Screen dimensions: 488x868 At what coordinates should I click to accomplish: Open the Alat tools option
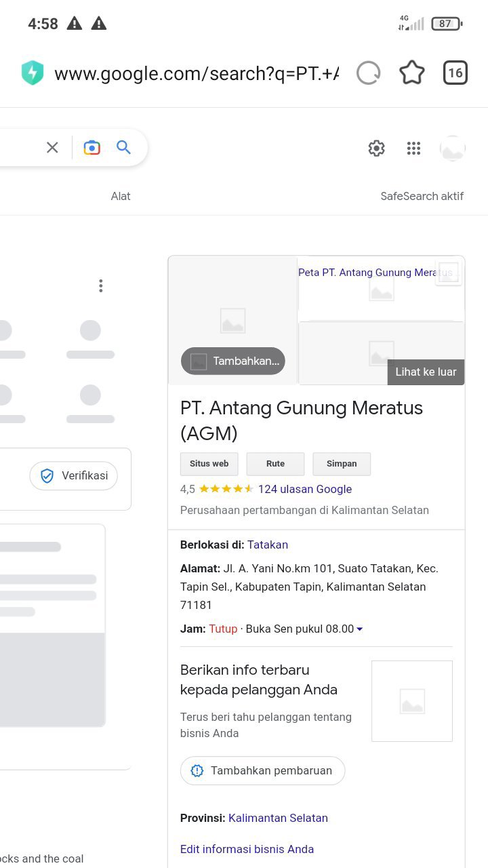(x=121, y=196)
